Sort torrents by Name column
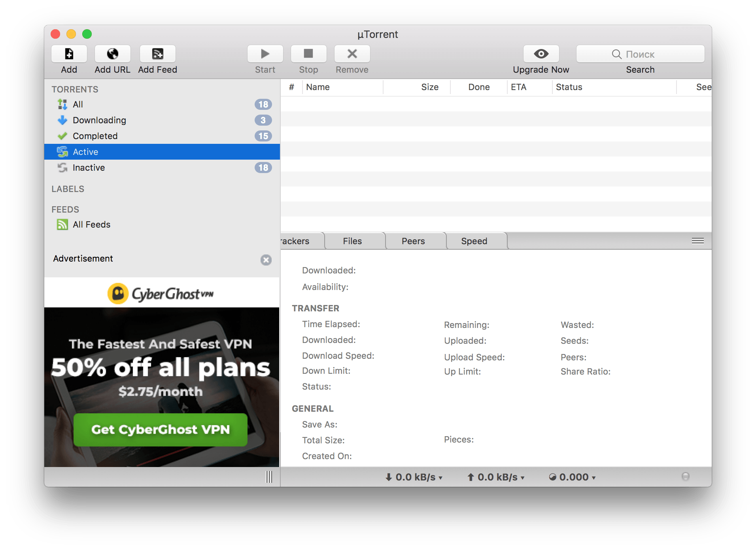The width and height of the screenshot is (756, 550). pyautogui.click(x=343, y=87)
